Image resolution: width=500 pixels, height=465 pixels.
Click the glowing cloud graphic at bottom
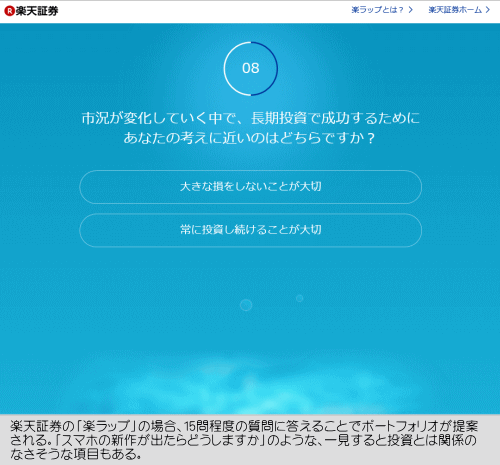[250, 387]
